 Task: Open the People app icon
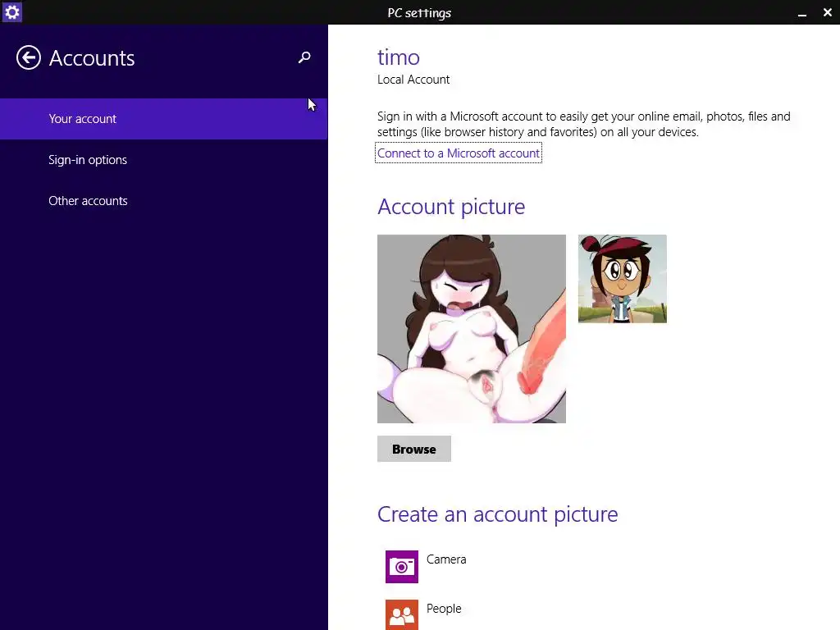[x=402, y=614]
